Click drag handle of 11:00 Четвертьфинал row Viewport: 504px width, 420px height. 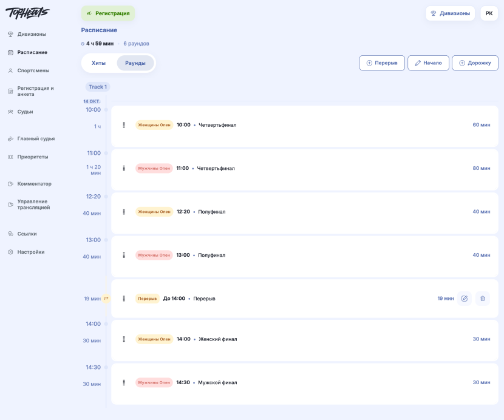(124, 168)
